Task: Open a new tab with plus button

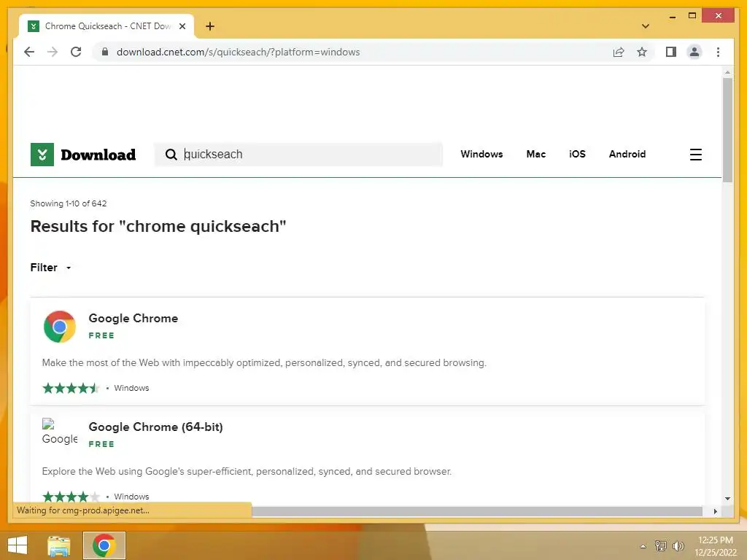Action: click(x=209, y=26)
